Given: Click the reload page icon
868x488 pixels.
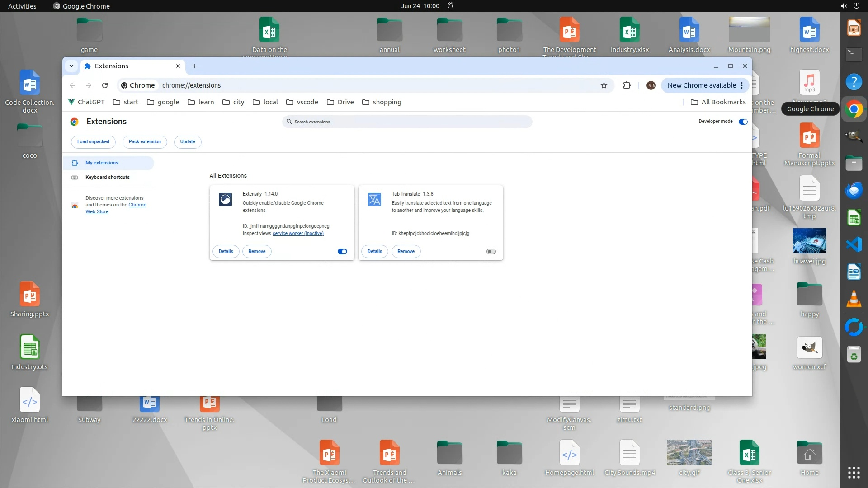Looking at the screenshot, I should (x=105, y=85).
